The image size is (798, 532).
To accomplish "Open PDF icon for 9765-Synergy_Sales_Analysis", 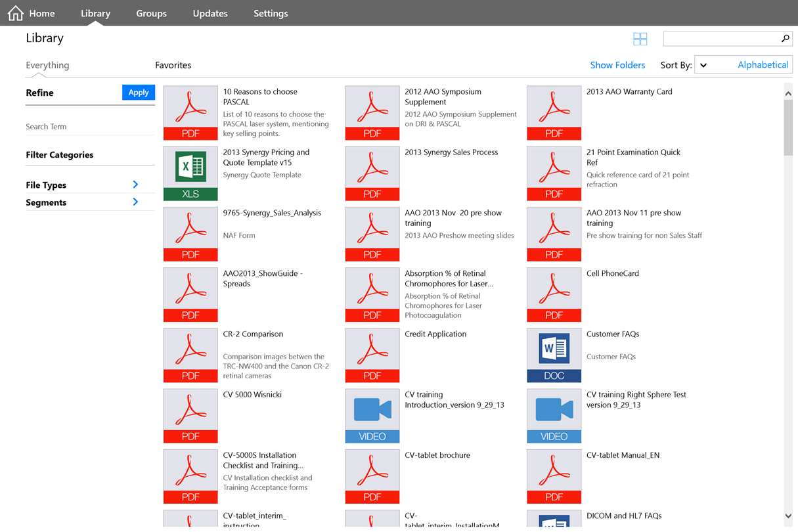I will click(x=190, y=234).
